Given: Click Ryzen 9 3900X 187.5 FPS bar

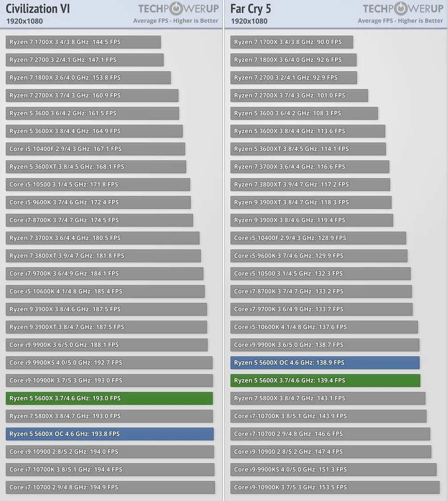Looking at the screenshot, I should tap(106, 310).
